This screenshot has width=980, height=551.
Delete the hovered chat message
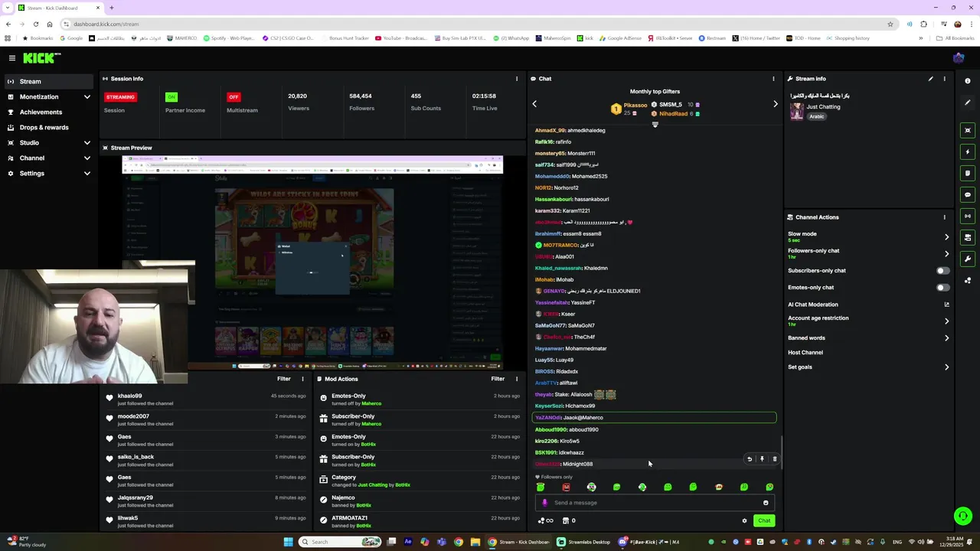[774, 459]
